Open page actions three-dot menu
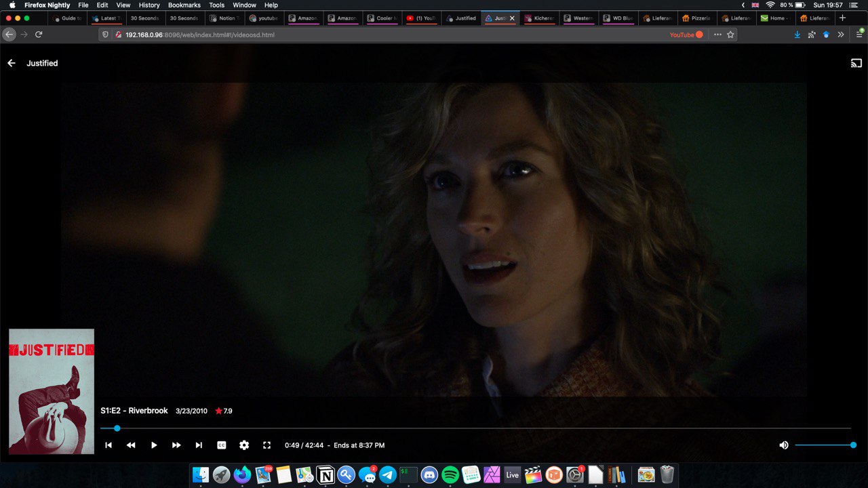Viewport: 868px width, 488px height. (x=717, y=35)
